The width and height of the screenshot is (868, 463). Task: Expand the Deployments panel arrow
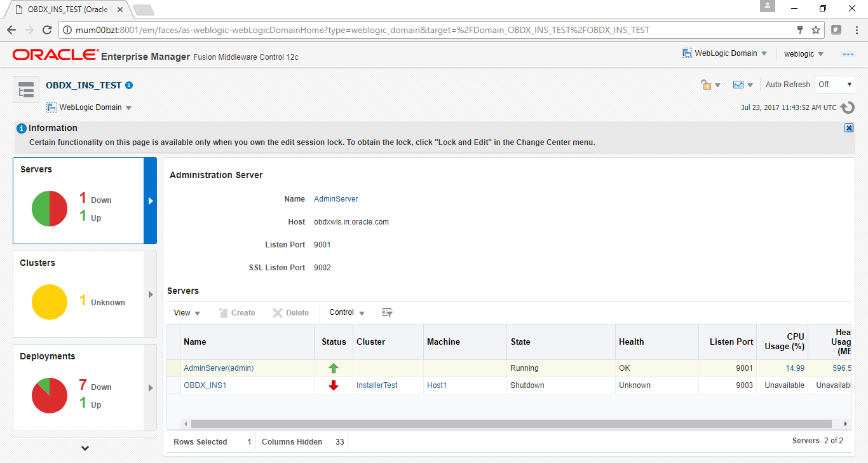point(151,388)
